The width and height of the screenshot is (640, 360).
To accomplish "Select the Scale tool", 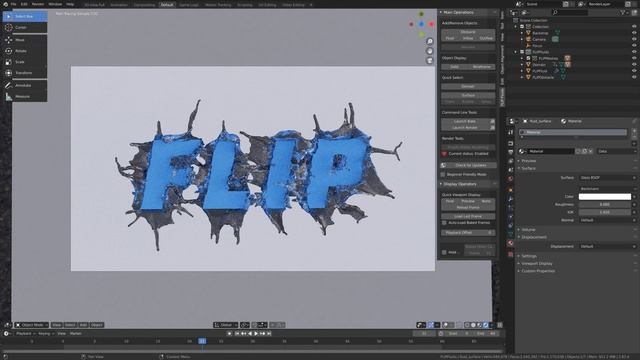I will click(x=25, y=62).
